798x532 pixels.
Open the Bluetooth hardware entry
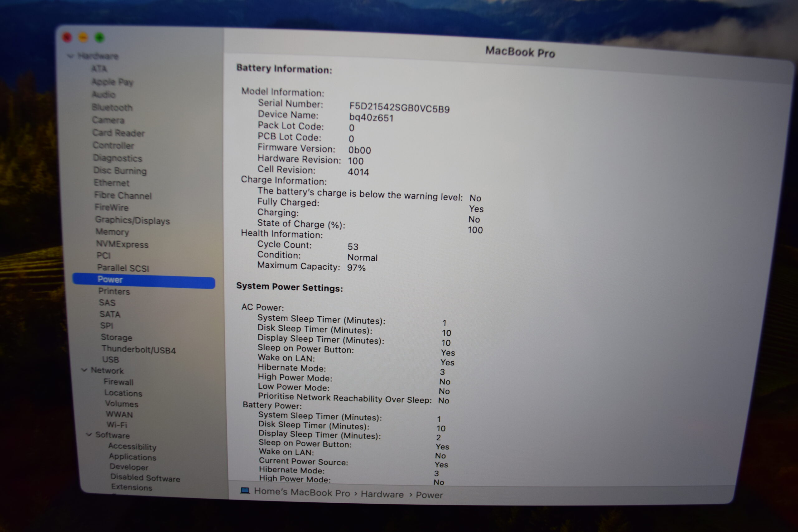click(x=112, y=107)
